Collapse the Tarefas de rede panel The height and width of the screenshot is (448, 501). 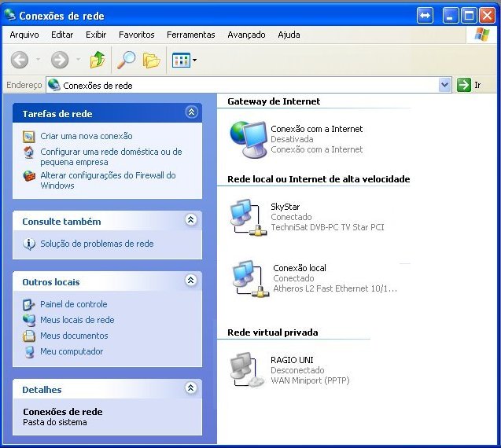[191, 112]
